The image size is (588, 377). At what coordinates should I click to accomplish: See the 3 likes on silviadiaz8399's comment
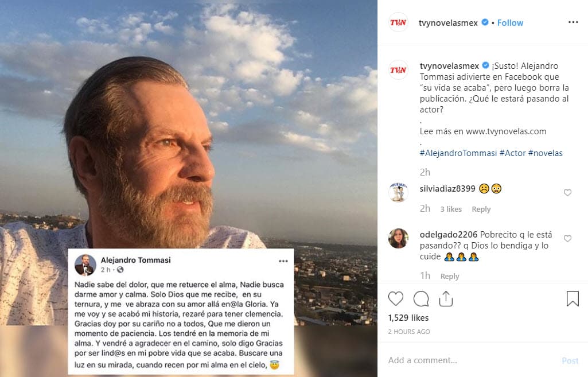(451, 209)
